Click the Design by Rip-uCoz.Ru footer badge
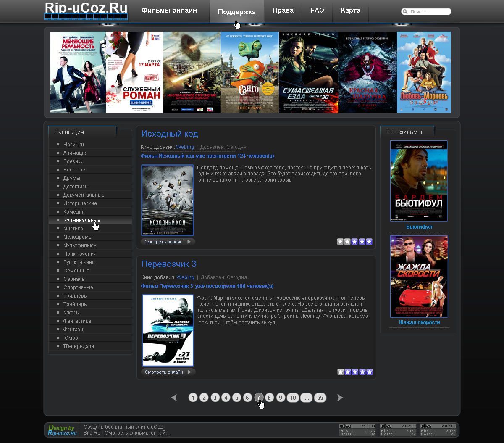Viewport: 504px width, 443px height. pos(62,430)
